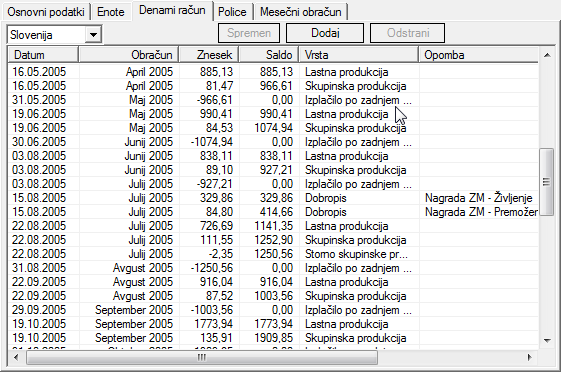Select the row with Znesek 726,69
The image size is (561, 372).
click(273, 226)
